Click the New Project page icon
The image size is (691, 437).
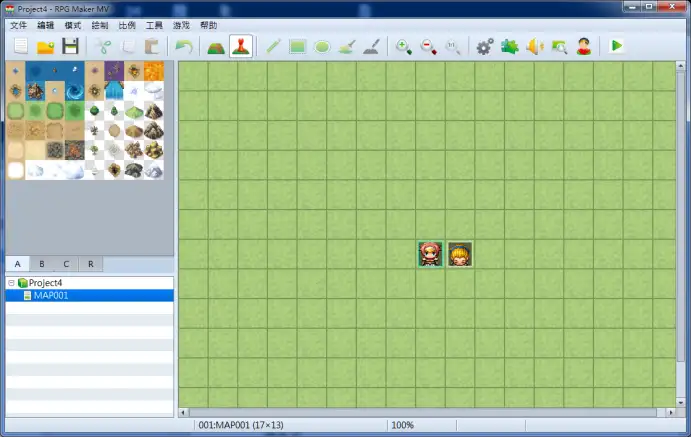click(x=21, y=46)
